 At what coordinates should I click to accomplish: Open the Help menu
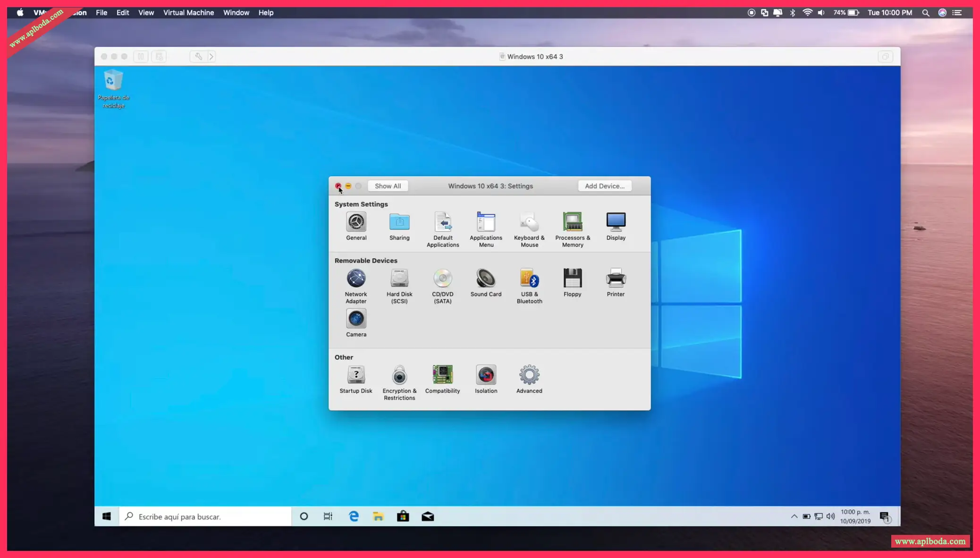(266, 13)
